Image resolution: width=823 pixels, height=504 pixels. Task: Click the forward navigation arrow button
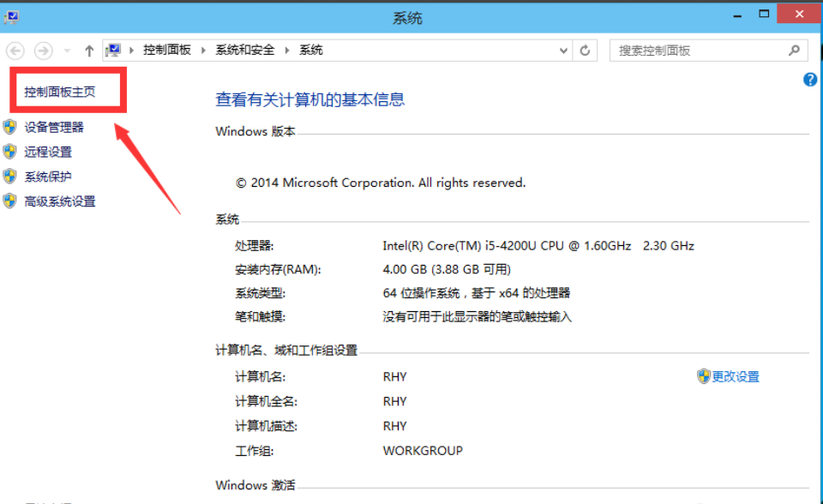(x=43, y=51)
